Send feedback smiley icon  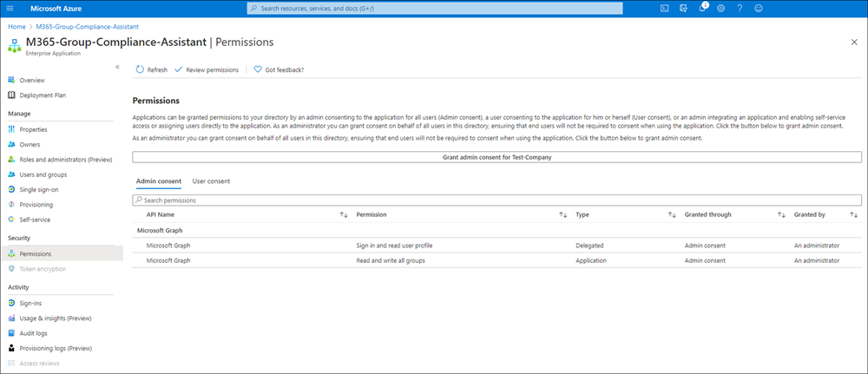759,9
